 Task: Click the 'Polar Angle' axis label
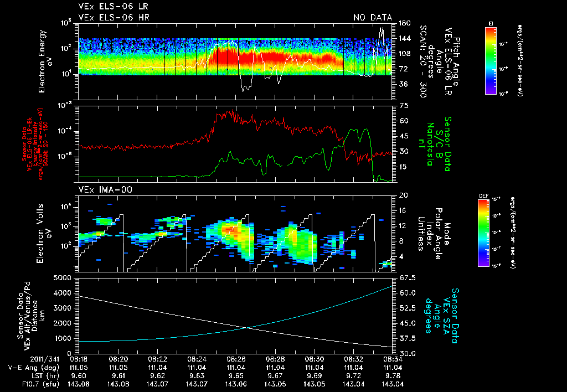point(437,234)
